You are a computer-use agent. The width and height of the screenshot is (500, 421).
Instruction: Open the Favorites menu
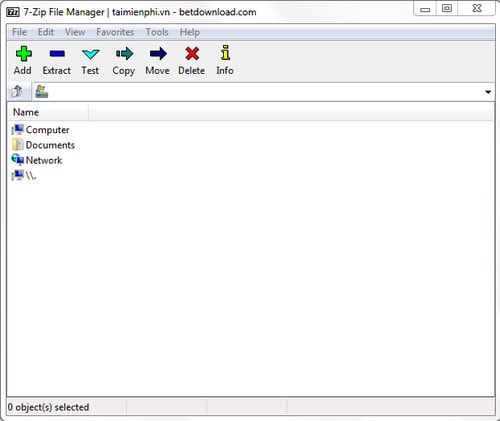coord(115,32)
